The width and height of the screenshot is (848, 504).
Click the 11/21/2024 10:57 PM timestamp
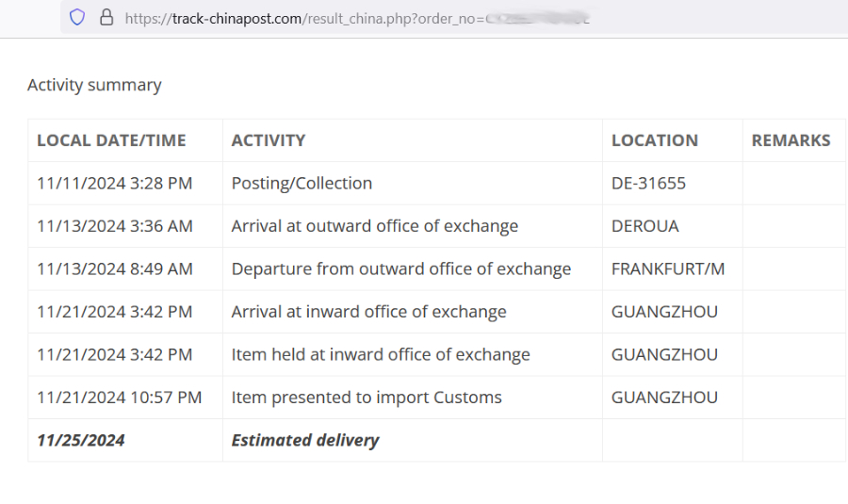[120, 398]
